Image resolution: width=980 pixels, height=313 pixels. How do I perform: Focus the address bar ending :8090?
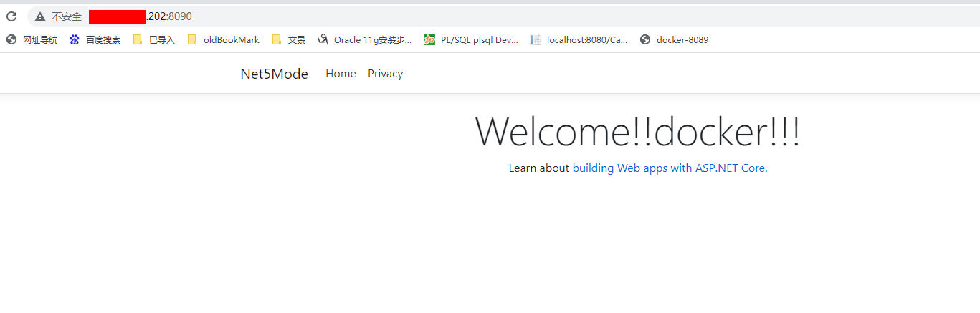pos(502,16)
